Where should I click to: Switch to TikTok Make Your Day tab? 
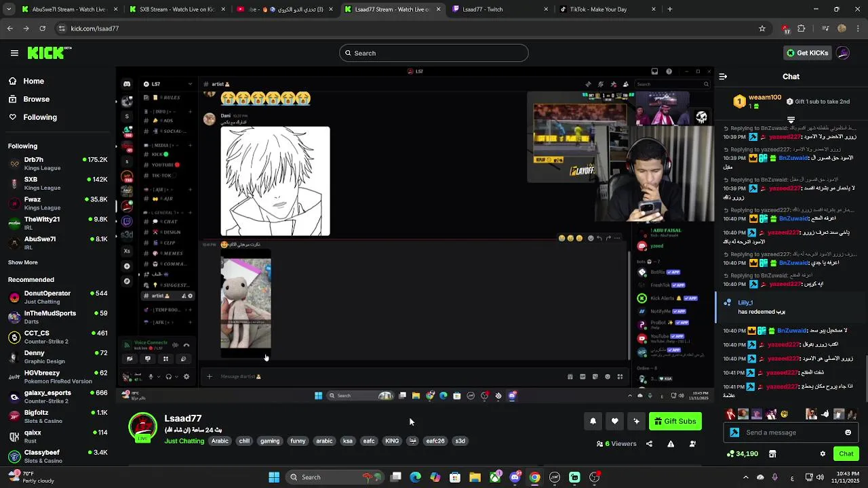click(x=607, y=9)
